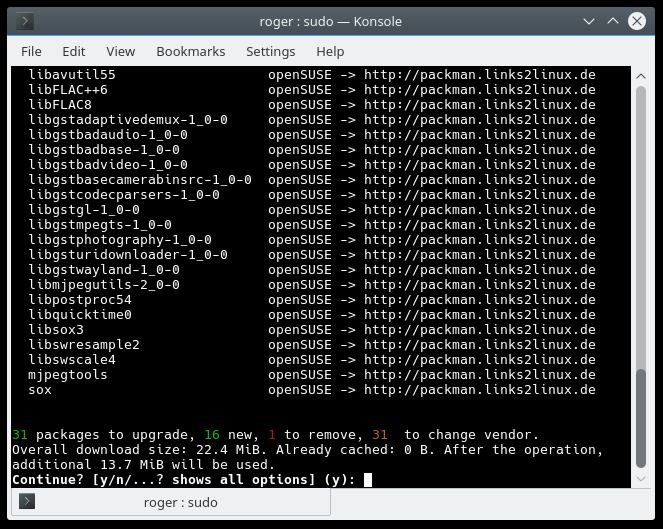Screen dimensions: 663x529
Task: Open the Edit menu
Action: pos(74,52)
